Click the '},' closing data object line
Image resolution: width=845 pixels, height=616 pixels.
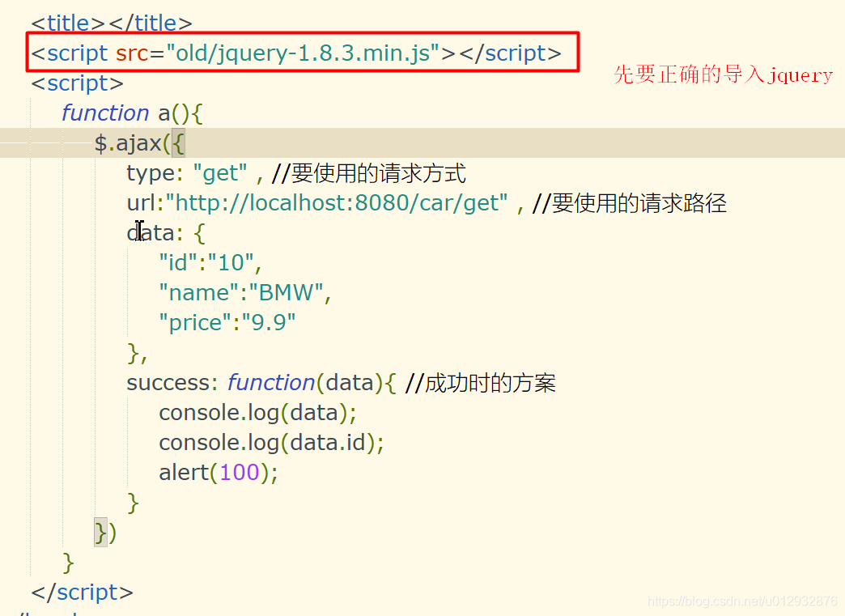click(x=137, y=354)
